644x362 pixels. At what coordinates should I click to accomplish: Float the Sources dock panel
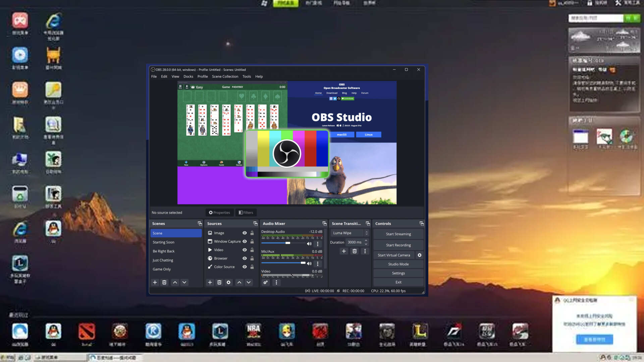(255, 224)
